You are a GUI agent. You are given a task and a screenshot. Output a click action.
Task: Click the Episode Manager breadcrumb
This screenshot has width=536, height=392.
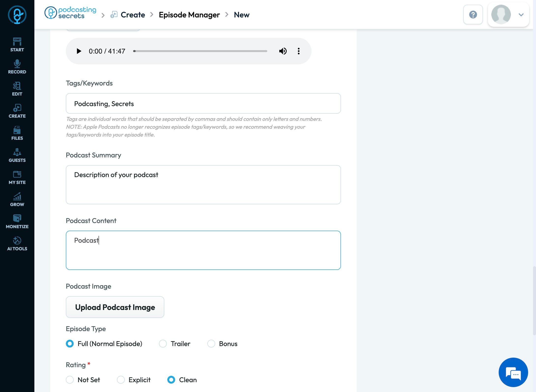[x=189, y=15]
